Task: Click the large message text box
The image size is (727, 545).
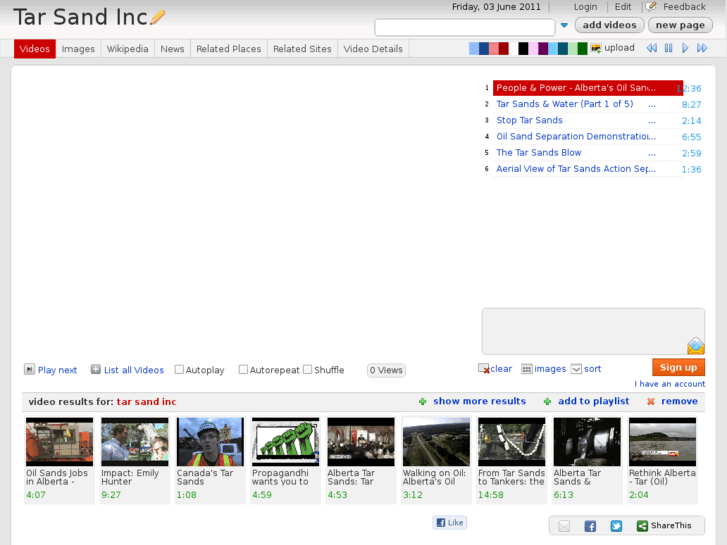Action: tap(593, 331)
